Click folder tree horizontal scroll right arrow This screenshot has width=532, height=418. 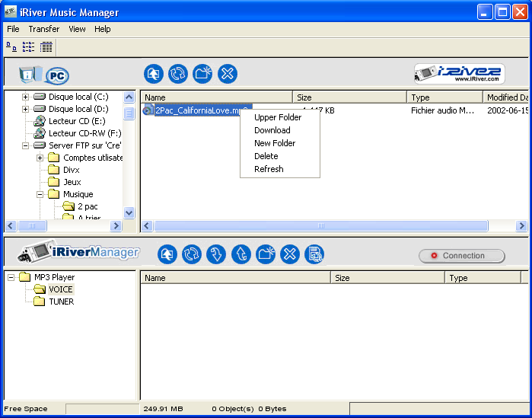point(116,225)
